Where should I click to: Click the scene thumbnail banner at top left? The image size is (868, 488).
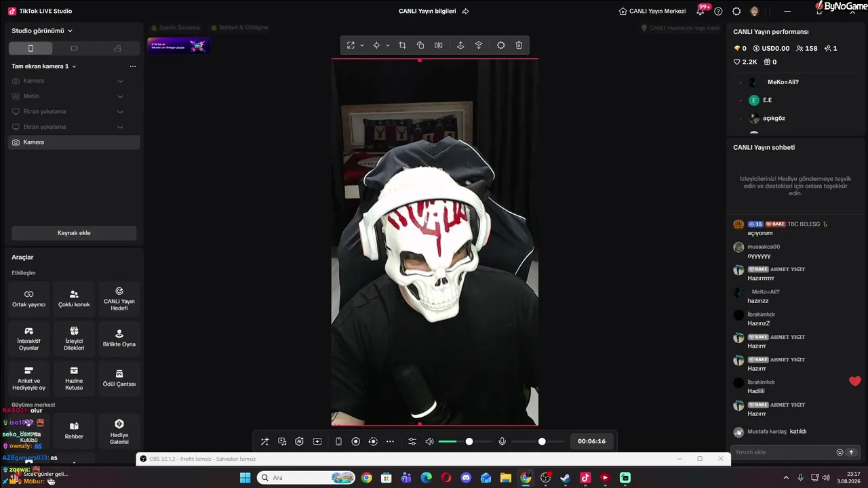tap(179, 46)
